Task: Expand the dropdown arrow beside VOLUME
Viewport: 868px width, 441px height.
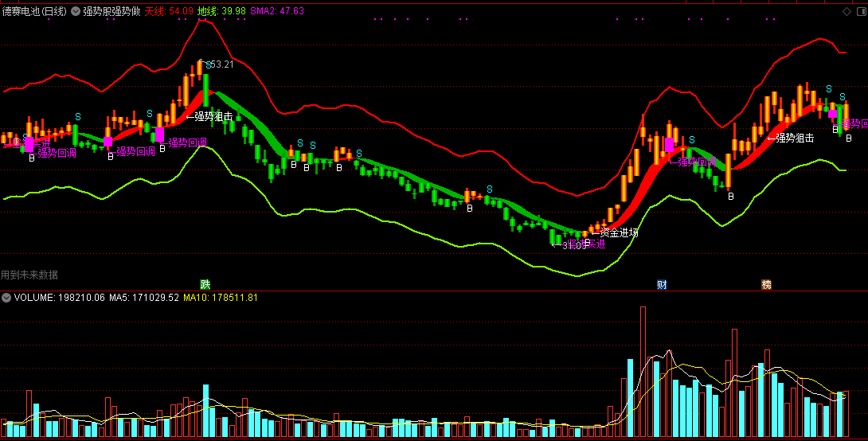Action: point(6,298)
